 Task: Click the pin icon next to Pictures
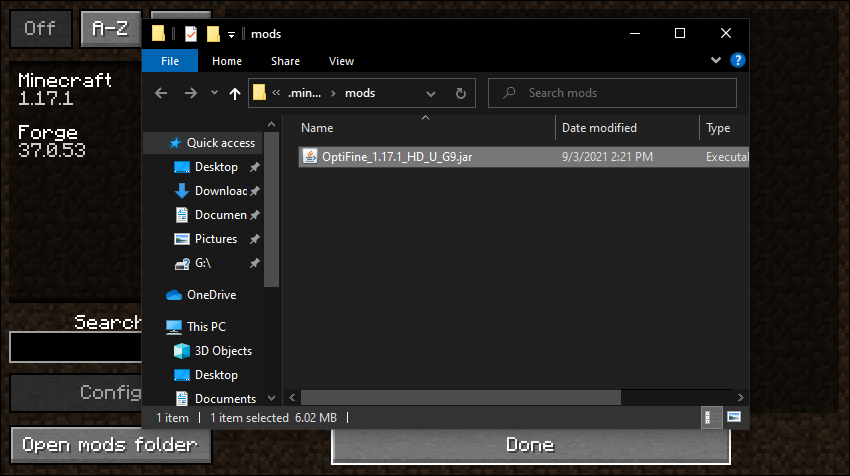[254, 239]
